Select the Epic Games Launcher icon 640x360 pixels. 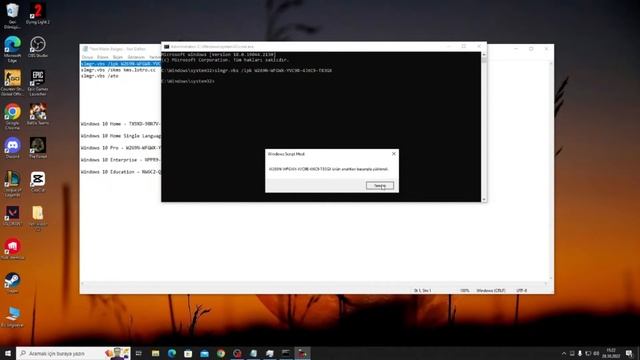pos(38,83)
